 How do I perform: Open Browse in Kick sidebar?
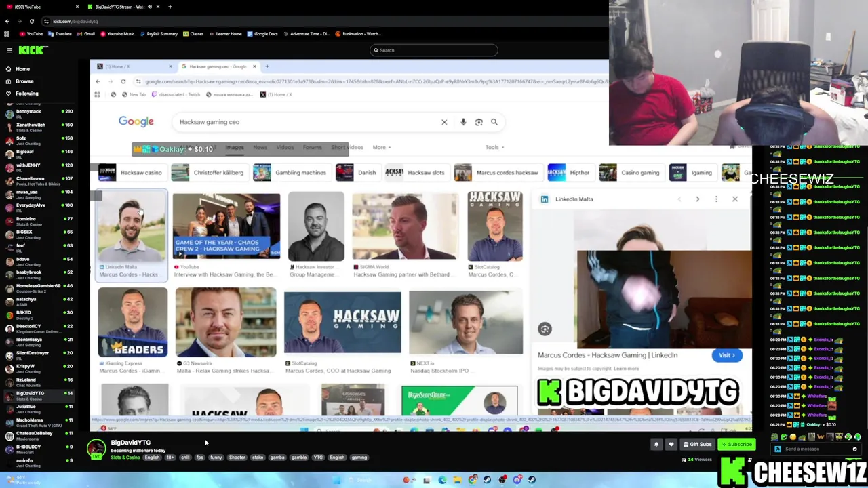click(x=24, y=81)
